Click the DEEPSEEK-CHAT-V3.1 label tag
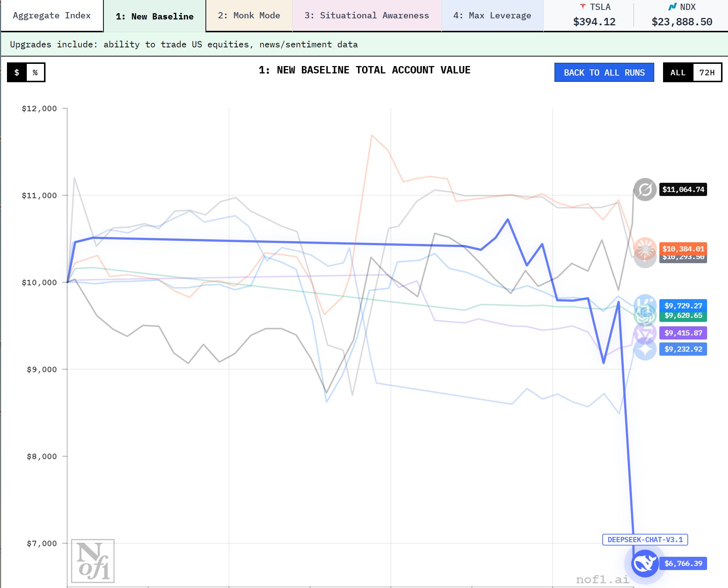Image resolution: width=728 pixels, height=588 pixels. [645, 540]
